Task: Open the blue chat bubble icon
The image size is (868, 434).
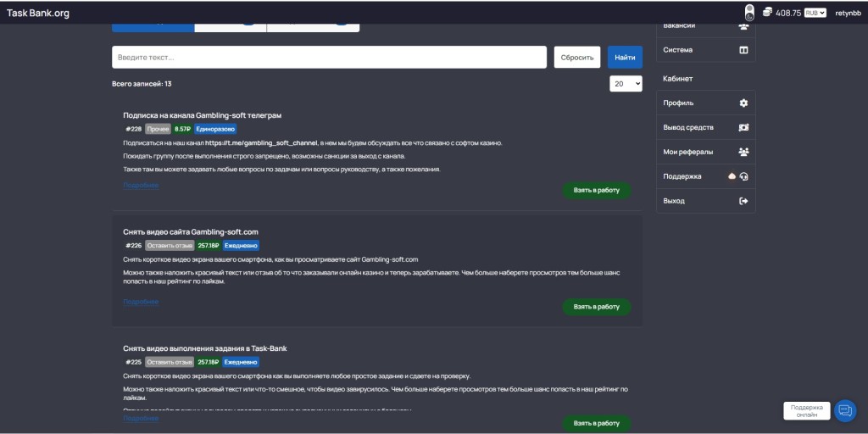Action: 845,411
